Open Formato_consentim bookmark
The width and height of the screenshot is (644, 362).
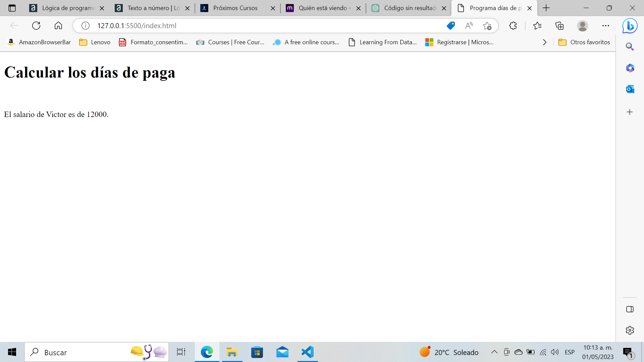153,42
